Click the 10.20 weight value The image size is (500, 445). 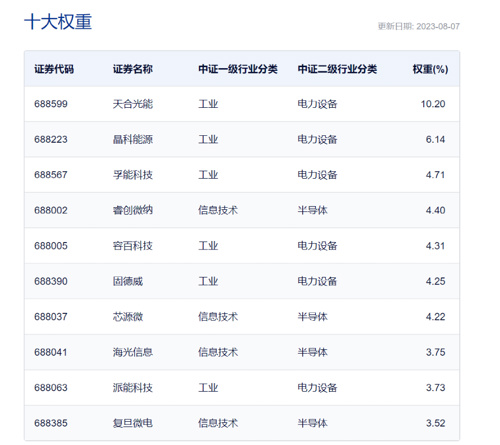click(x=433, y=104)
